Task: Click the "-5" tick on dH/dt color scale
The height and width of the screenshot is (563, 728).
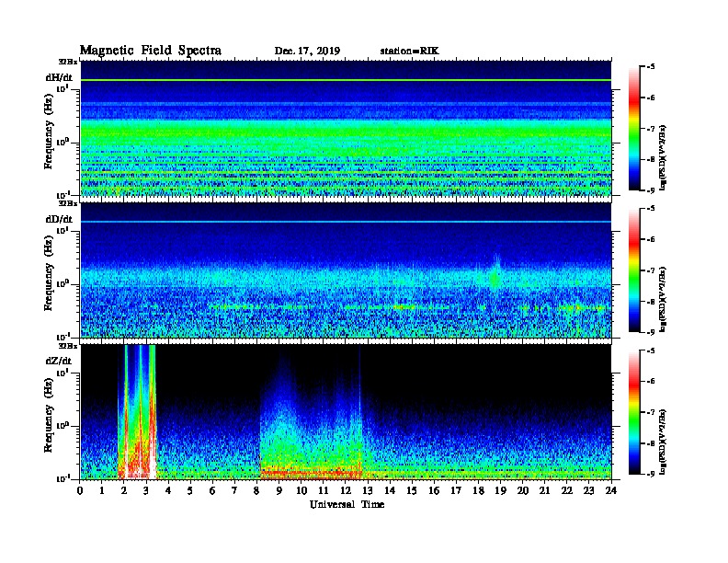Action: coord(651,67)
